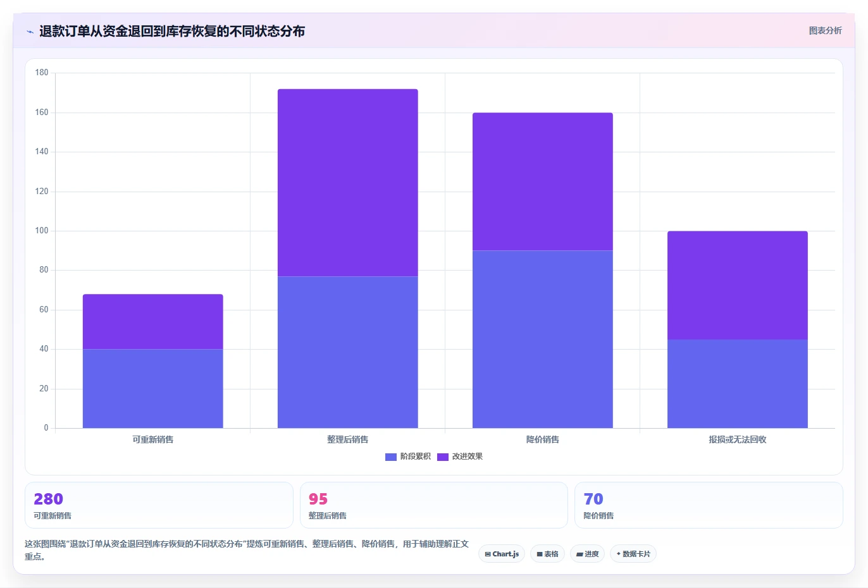Image resolution: width=868 pixels, height=588 pixels.
Task: Click the purple segment of 报损或无法回收 bar
Action: click(x=738, y=285)
